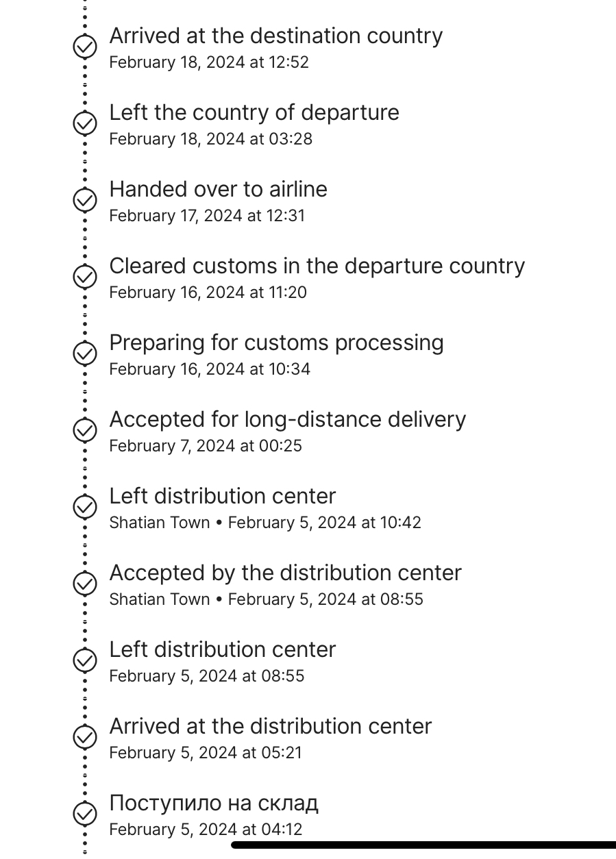Tap Shatian Town February 5 at 10:42 line
The height and width of the screenshot is (859, 616).
[265, 523]
